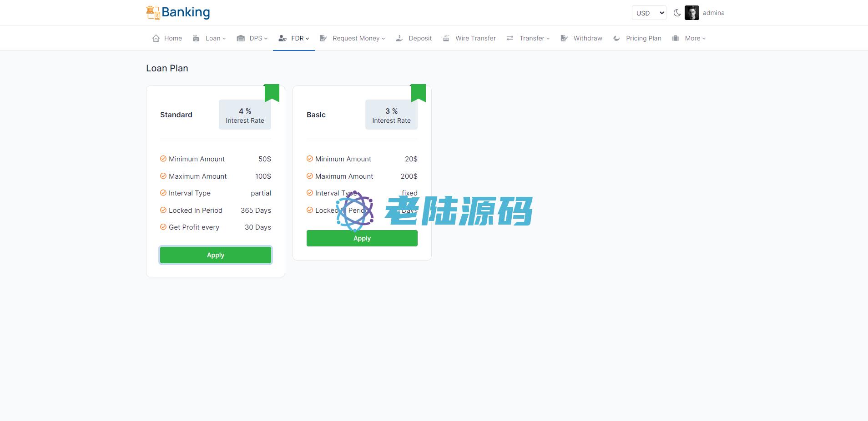The image size is (868, 421).
Task: Open the USD currency dropdown
Action: (649, 13)
